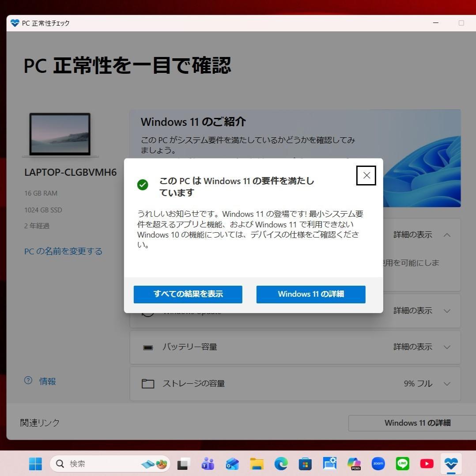Click the green checkmark in the dialog

143,185
